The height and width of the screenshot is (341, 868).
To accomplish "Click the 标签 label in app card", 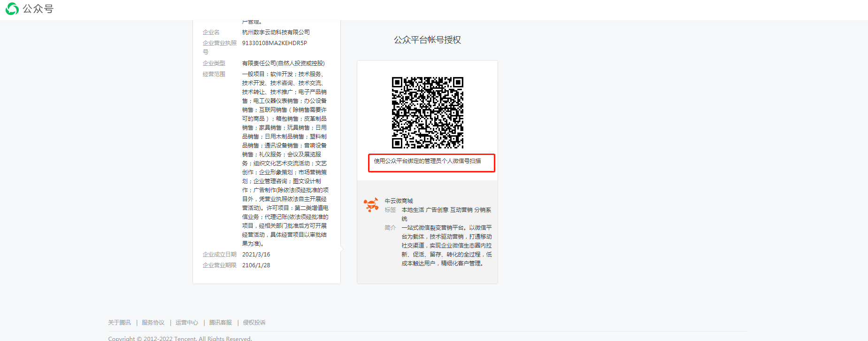I will 391,210.
